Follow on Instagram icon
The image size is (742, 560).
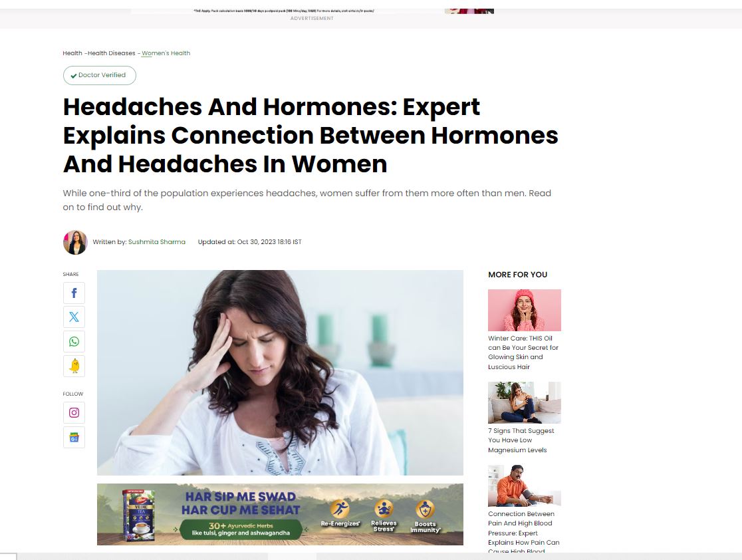pyautogui.click(x=74, y=412)
